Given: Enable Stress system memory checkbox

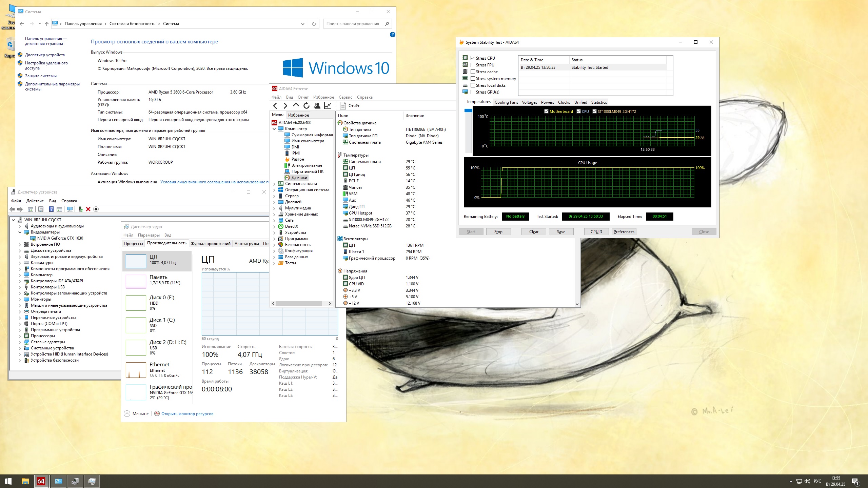Looking at the screenshot, I should pyautogui.click(x=473, y=79).
